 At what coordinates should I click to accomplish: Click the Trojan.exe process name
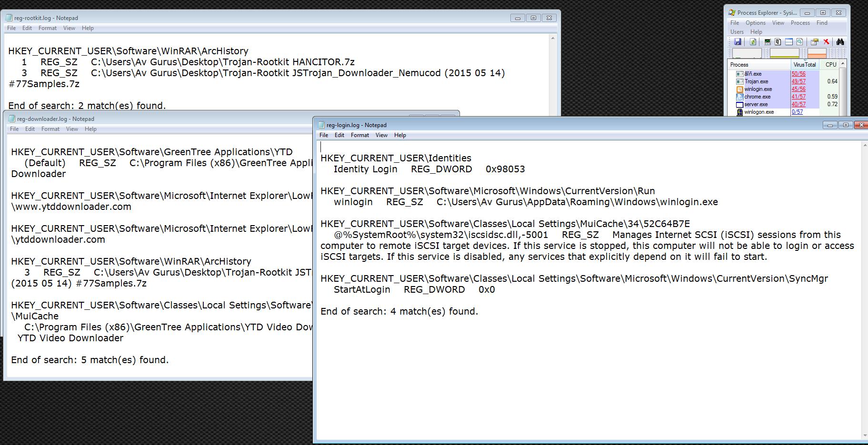(756, 81)
